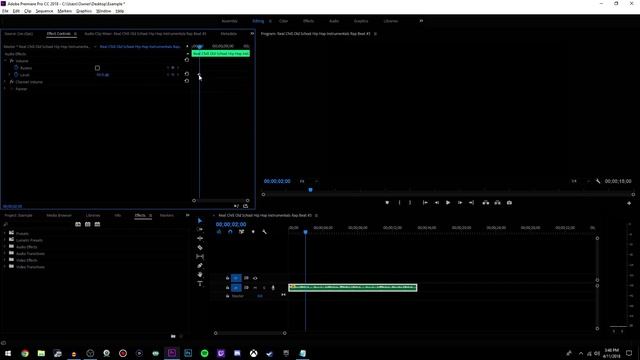This screenshot has width=640, height=360.
Task: Click Go to In point
Action: [x=425, y=202]
